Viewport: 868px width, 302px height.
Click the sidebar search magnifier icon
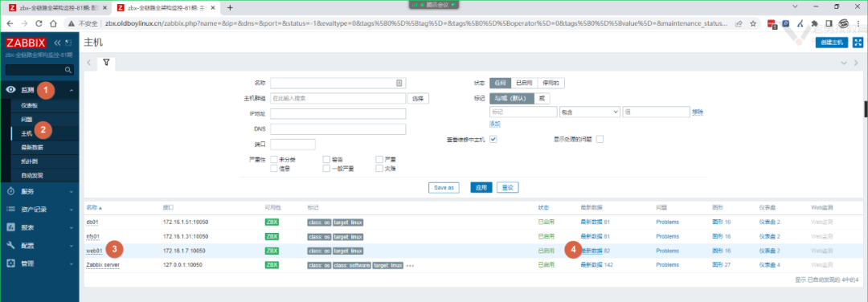pyautogui.click(x=68, y=70)
